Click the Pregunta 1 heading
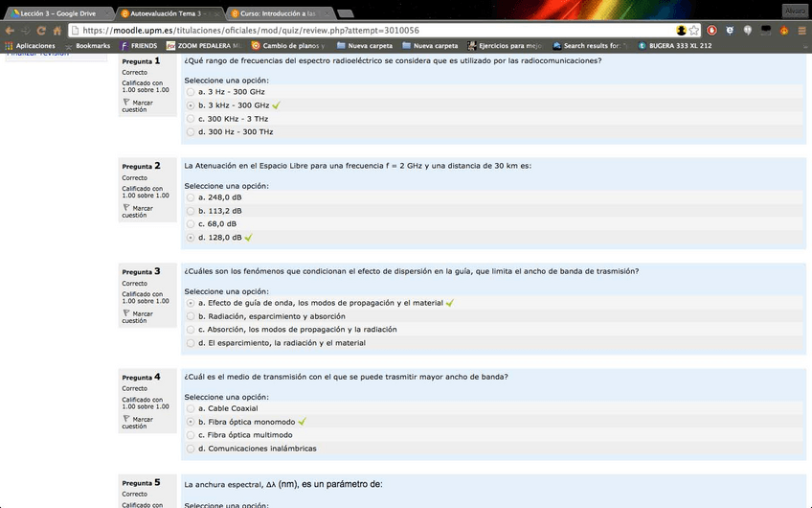 click(141, 60)
